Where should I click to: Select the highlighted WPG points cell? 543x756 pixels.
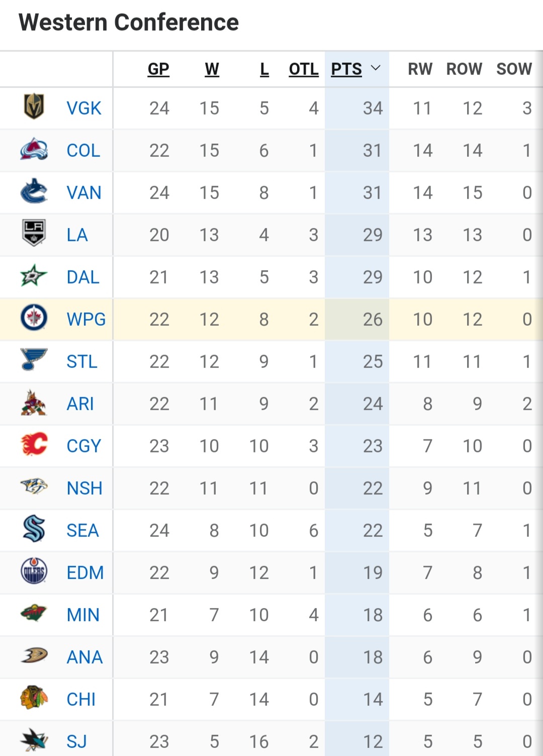click(x=357, y=319)
